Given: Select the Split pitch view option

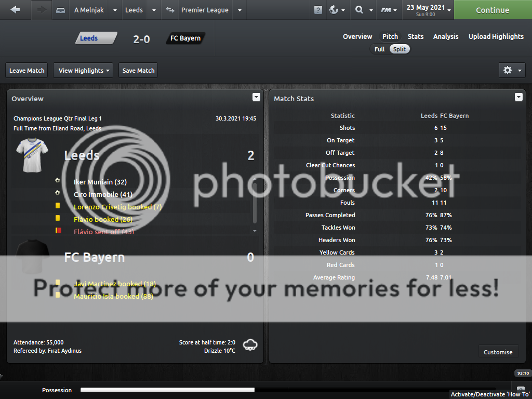Looking at the screenshot, I should (x=400, y=49).
